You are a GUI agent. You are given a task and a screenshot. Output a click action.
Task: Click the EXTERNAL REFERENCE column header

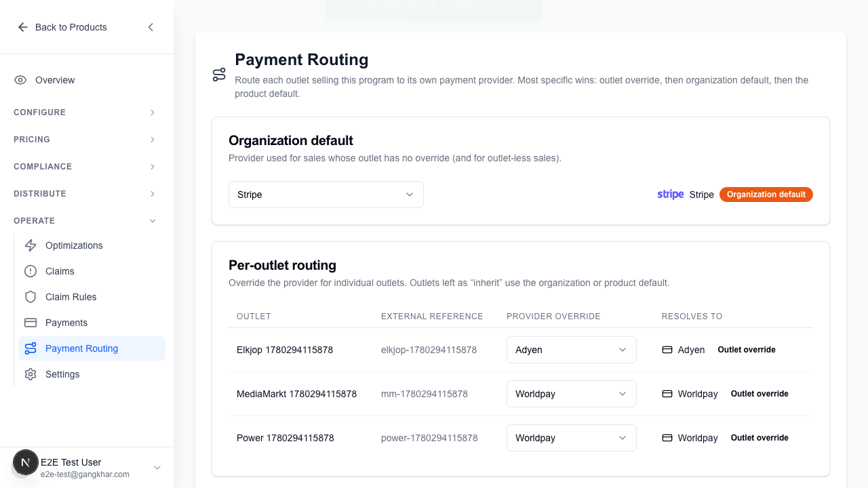(x=432, y=317)
